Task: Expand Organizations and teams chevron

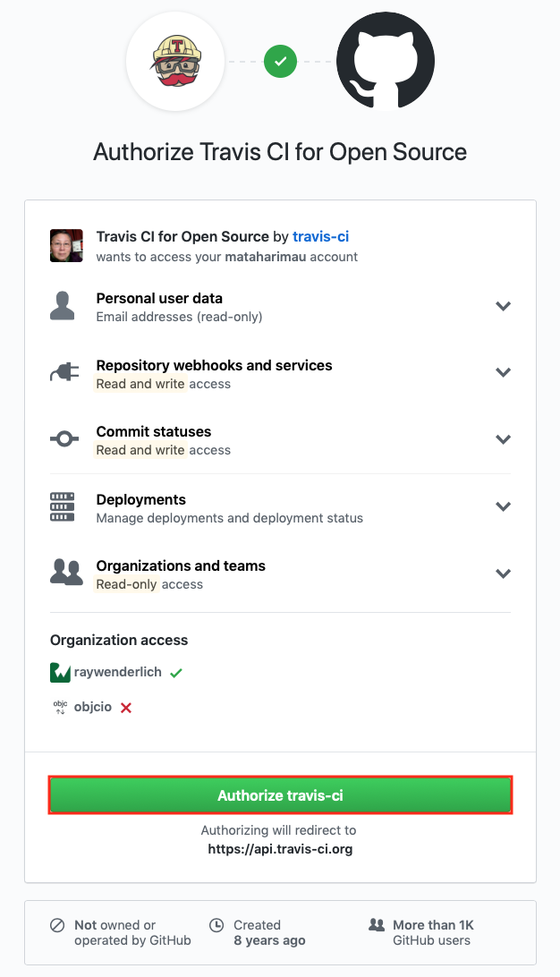Action: [x=503, y=573]
